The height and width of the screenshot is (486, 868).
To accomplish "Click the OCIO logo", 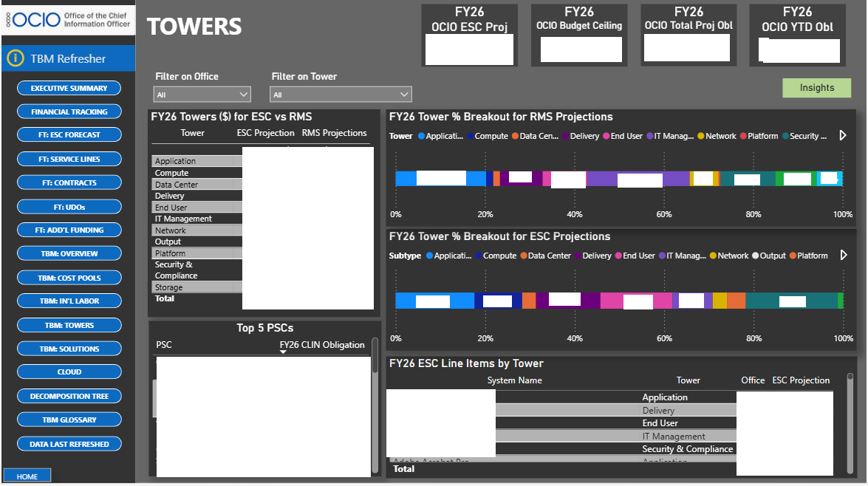I will point(68,19).
